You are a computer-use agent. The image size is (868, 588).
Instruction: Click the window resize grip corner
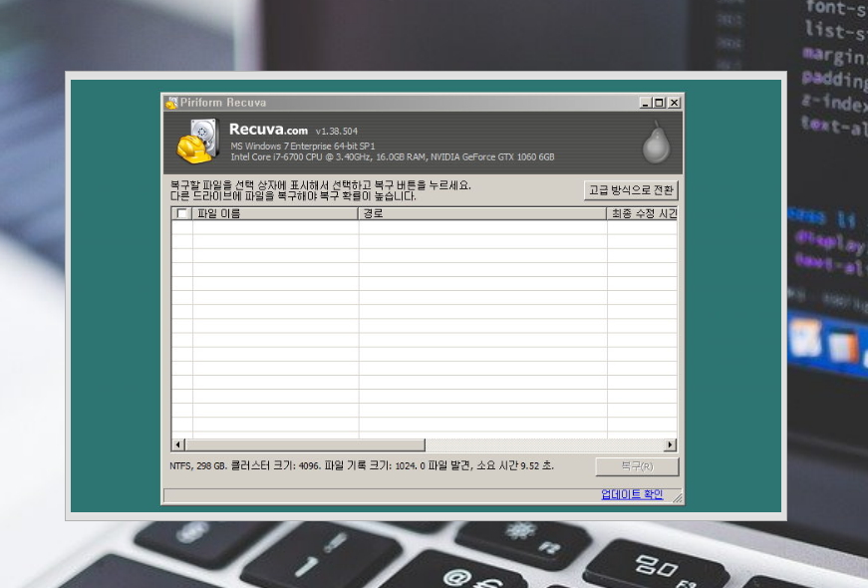(678, 497)
